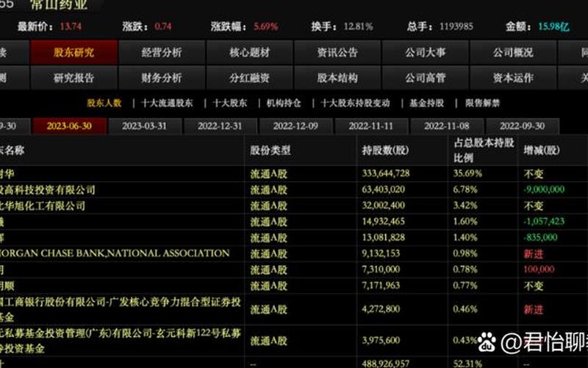
Task: Jump to 十大股东 section
Action: click(x=230, y=103)
